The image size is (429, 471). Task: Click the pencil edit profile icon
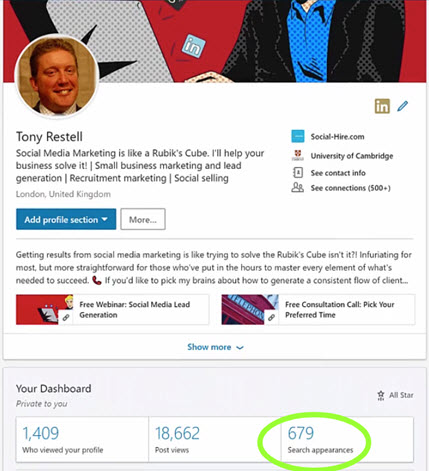(403, 106)
